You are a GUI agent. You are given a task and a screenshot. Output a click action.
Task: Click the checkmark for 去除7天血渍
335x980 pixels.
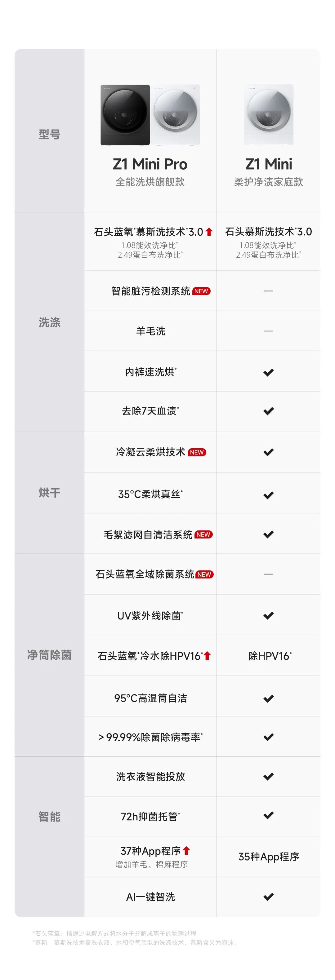point(268,411)
